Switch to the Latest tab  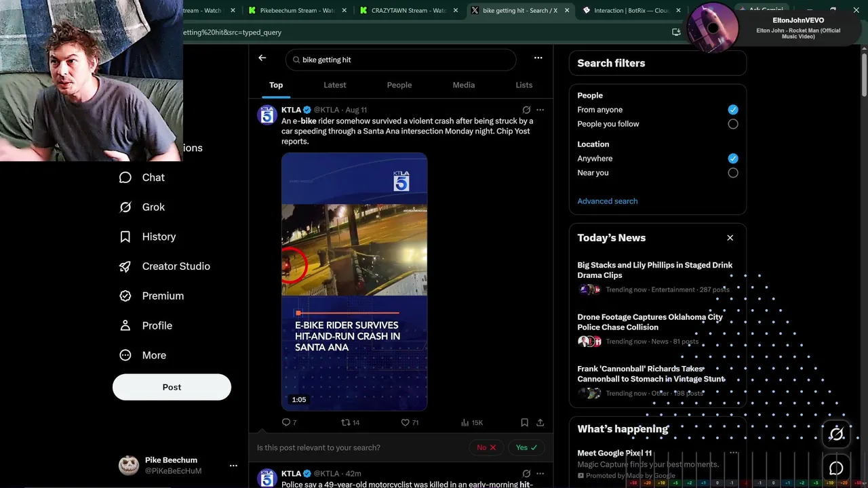[x=335, y=85]
